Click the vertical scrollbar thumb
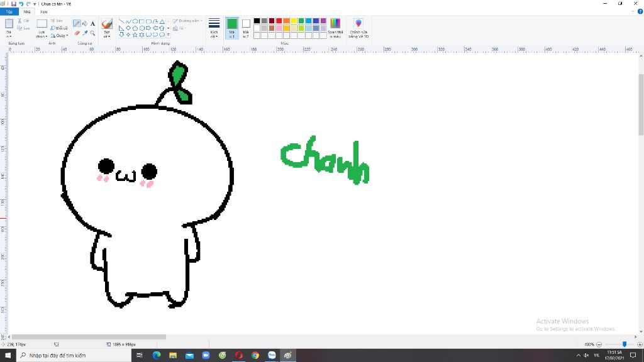 coord(641,104)
